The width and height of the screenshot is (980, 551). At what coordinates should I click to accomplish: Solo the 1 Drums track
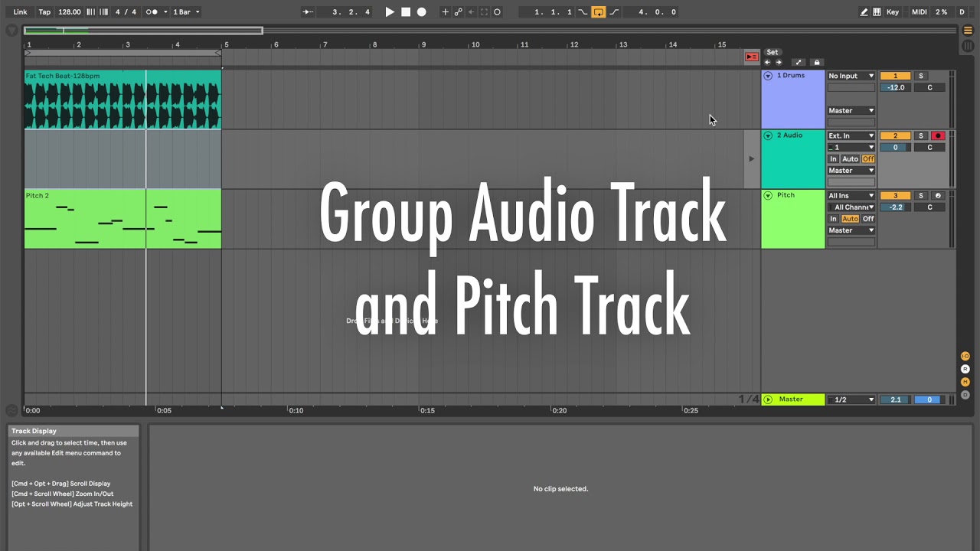[x=921, y=76]
